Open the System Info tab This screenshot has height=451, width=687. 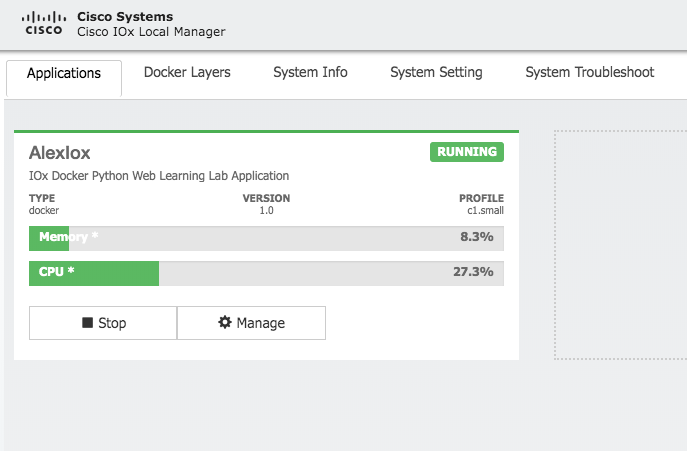click(310, 72)
